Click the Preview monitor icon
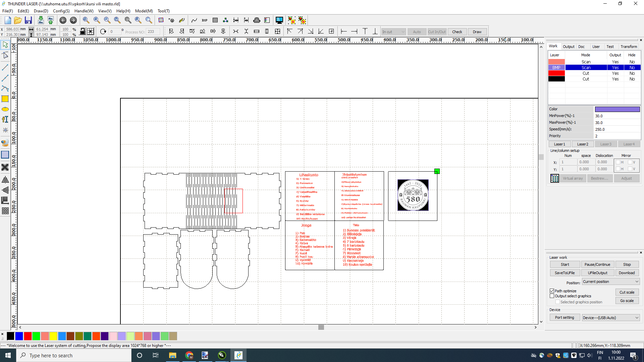This screenshot has height=362, width=644. pos(279,20)
